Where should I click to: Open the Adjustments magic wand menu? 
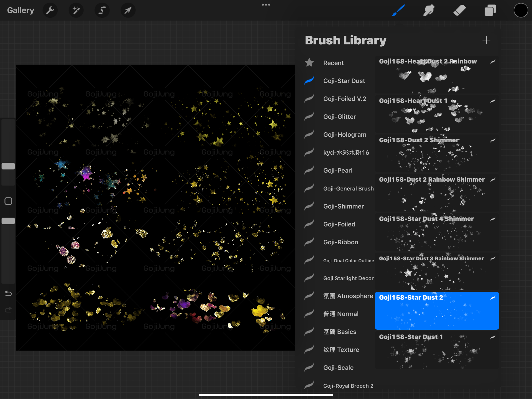(x=76, y=11)
